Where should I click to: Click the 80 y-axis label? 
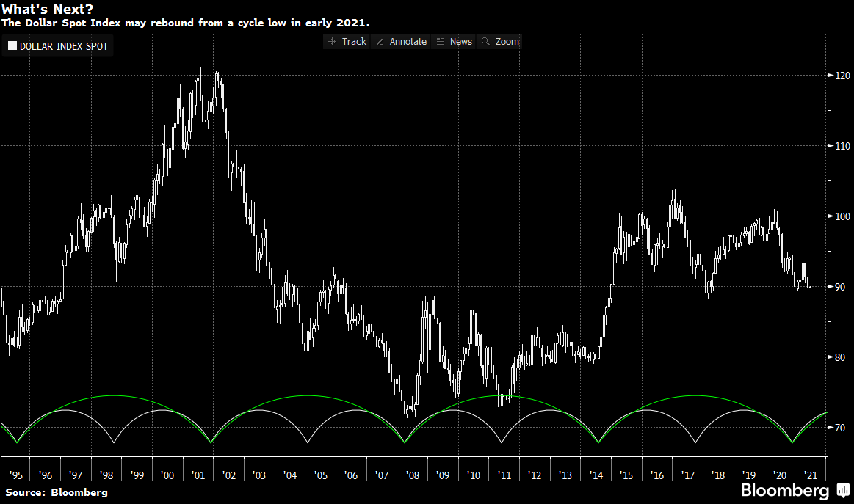point(840,357)
